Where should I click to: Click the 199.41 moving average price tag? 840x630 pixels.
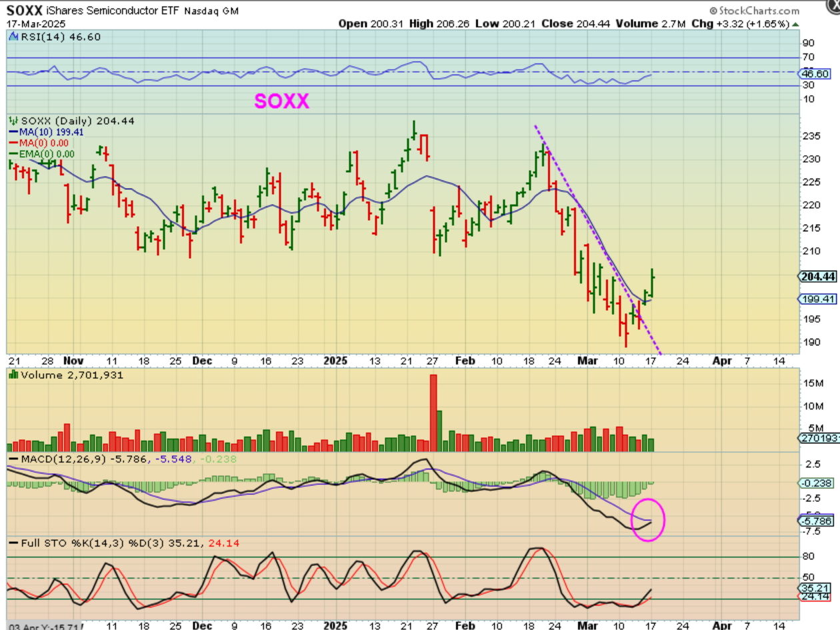pos(818,299)
